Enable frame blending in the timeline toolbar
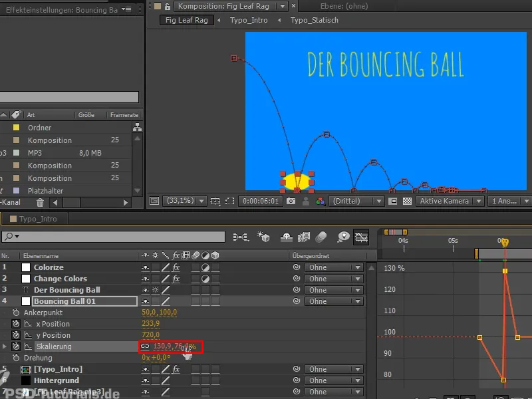Viewport: 532px width, 399px height. (x=303, y=237)
